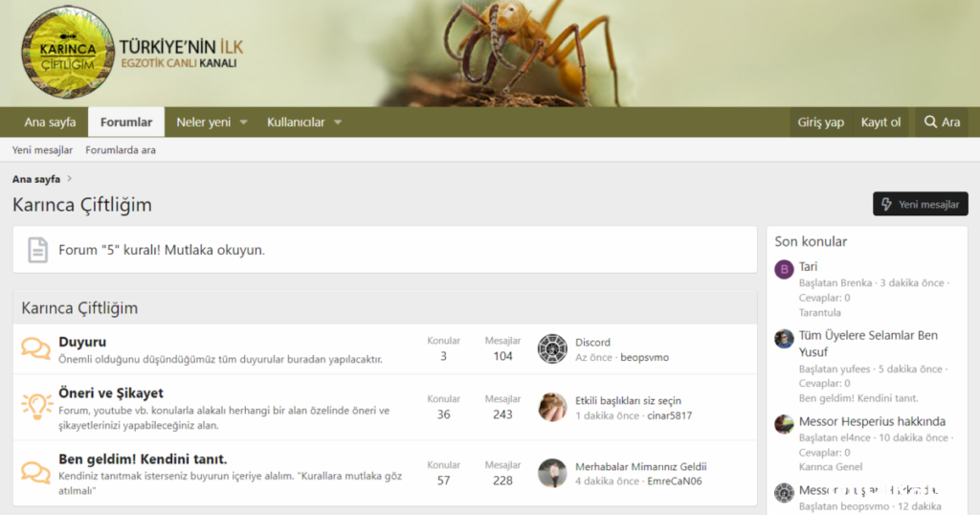Viewport: 980px width, 515px height.
Task: Click the Ben geldim forum chat icon
Action: pyautogui.click(x=36, y=472)
